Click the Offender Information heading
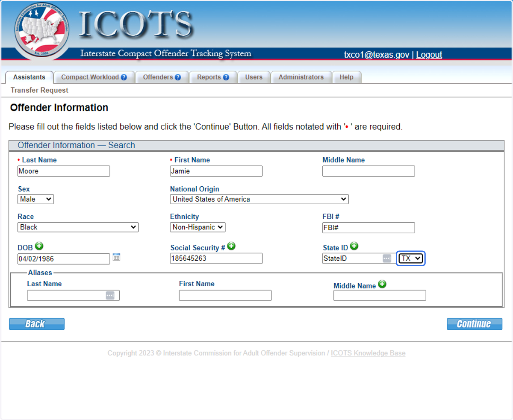Viewport: 513px width, 420px height. (x=59, y=108)
